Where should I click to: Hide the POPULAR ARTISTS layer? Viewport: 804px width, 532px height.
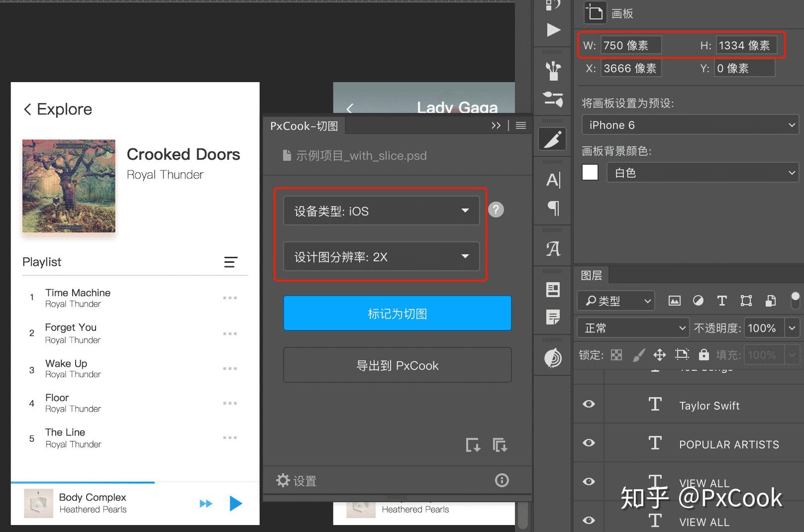point(589,442)
